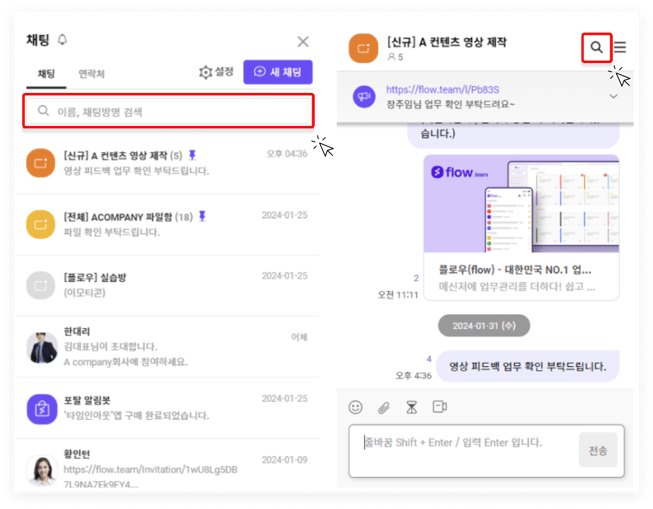Image resolution: width=653 pixels, height=509 pixels.
Task: Start a video call with camera icon
Action: pyautogui.click(x=439, y=407)
